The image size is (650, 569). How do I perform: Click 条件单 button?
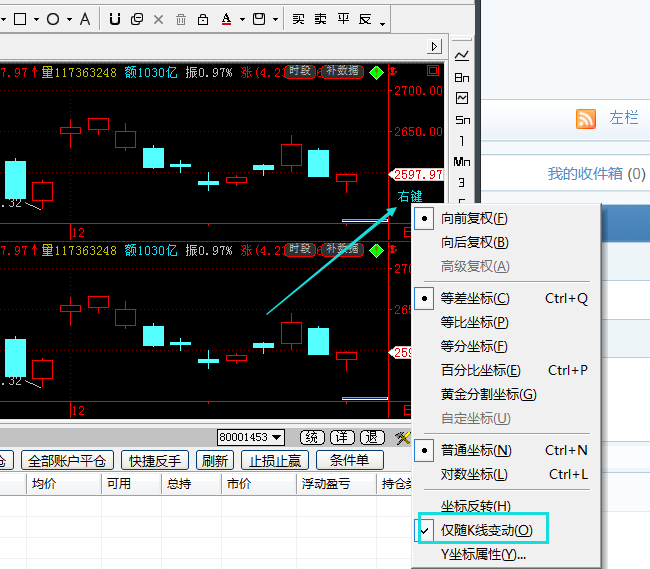(349, 460)
